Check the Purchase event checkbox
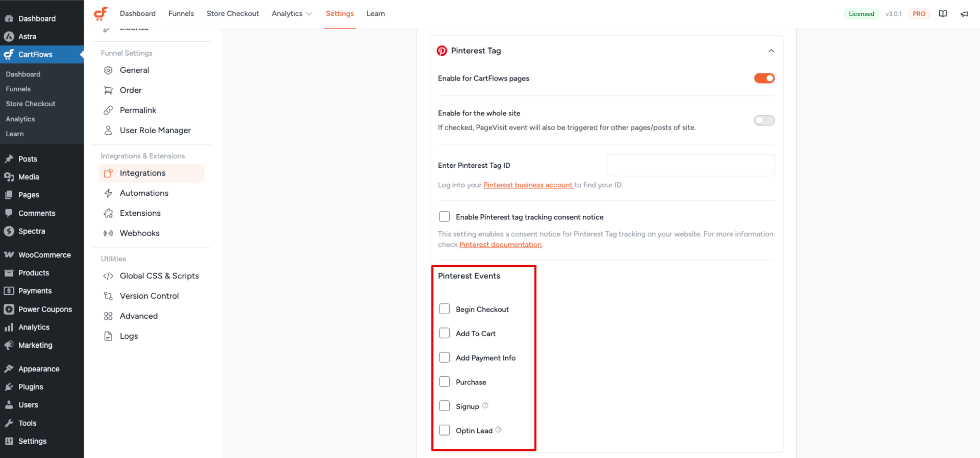This screenshot has width=980, height=458. pyautogui.click(x=445, y=382)
